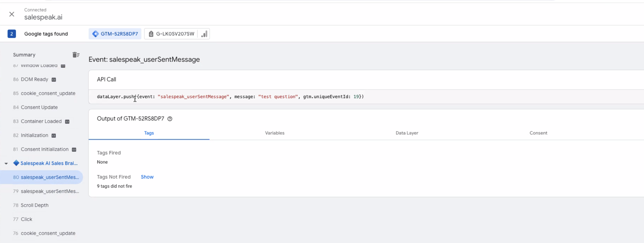This screenshot has height=243, width=644.
Task: Click the code icon beside Initialization
Action: tap(54, 135)
